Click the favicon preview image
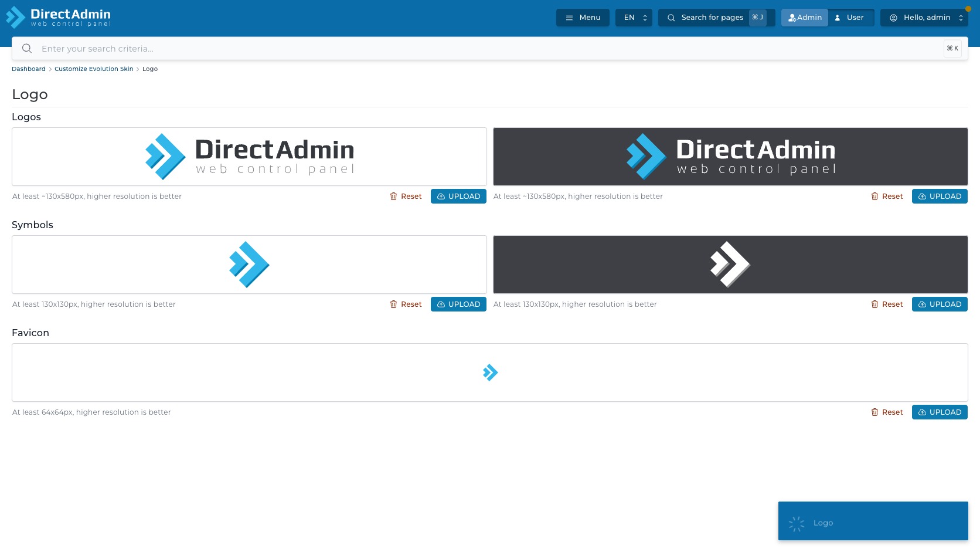980x552 pixels. 490,372
